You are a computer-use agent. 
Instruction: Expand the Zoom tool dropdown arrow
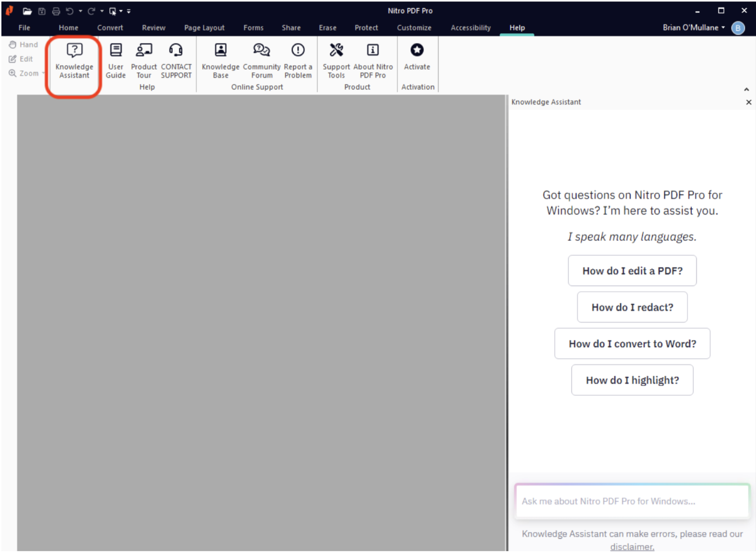pos(44,73)
